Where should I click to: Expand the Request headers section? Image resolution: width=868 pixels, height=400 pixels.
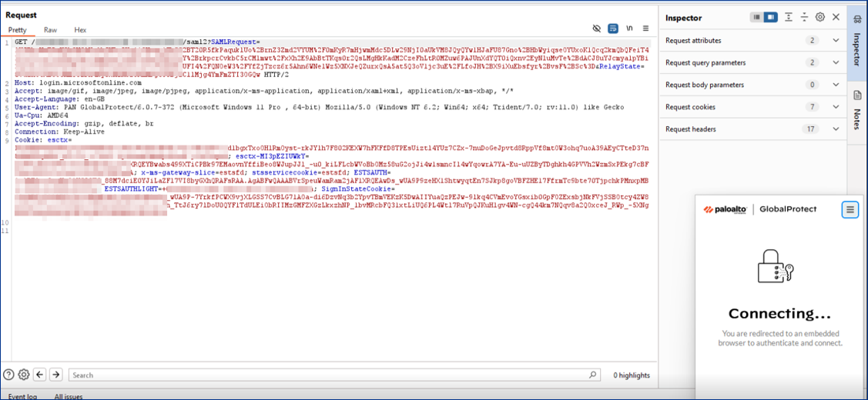point(836,129)
